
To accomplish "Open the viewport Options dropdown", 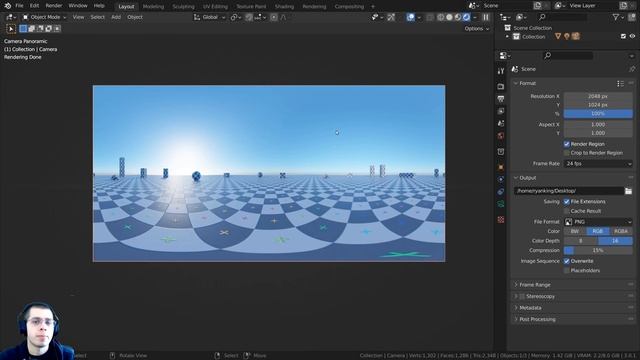I will [476, 29].
